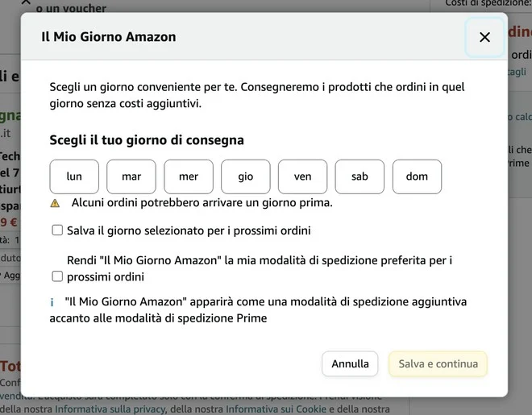
Task: Pick the "dom" day button
Action: pyautogui.click(x=417, y=176)
